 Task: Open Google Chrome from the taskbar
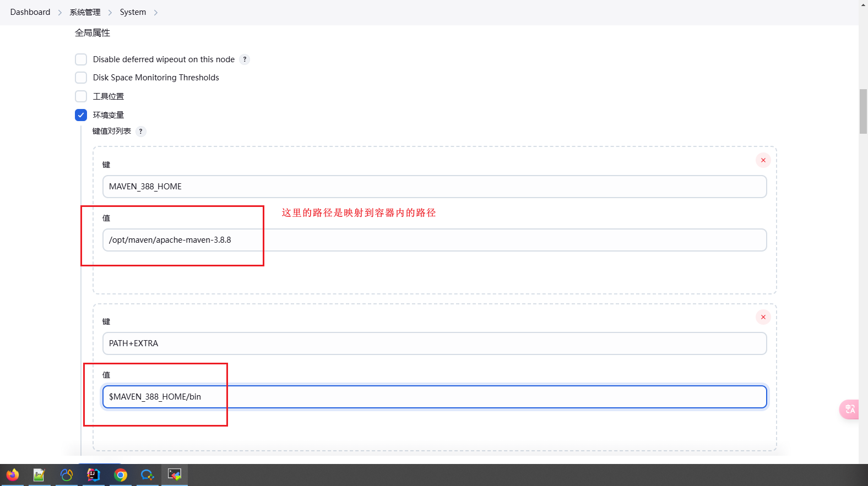121,474
